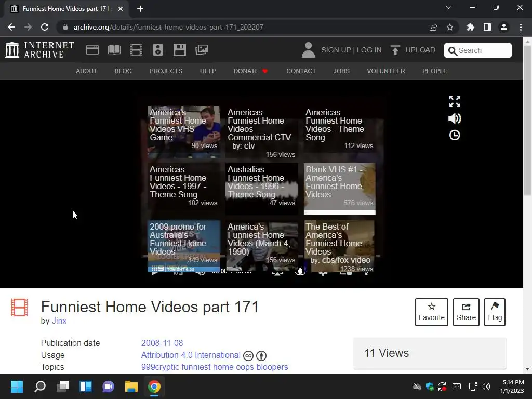Click the red film-strip media type icon
This screenshot has width=532, height=399.
(19, 307)
